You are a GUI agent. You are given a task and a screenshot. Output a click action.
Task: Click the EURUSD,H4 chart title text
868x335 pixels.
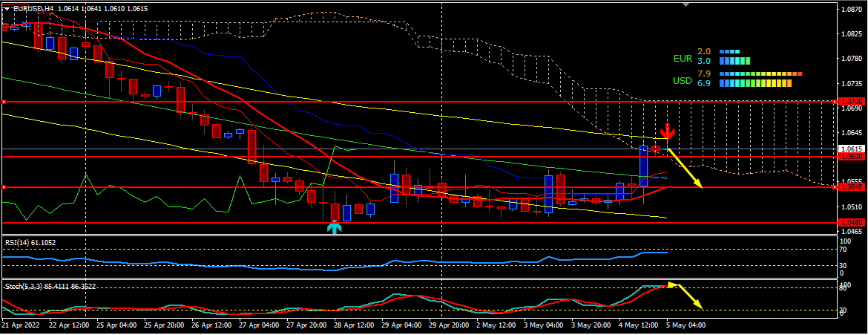pyautogui.click(x=33, y=9)
